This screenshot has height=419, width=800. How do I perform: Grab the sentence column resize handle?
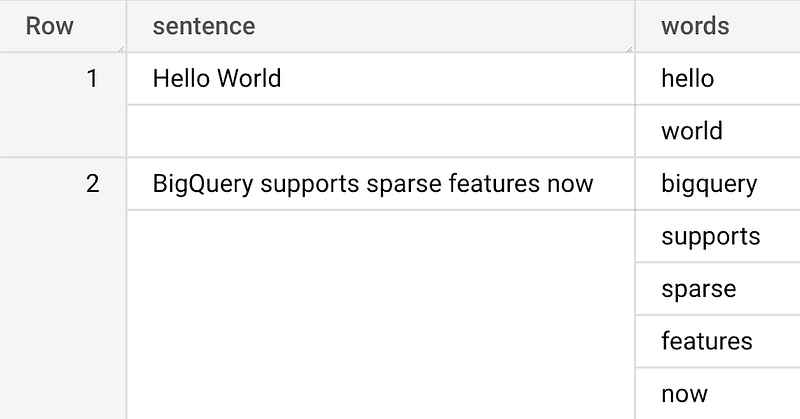(x=629, y=49)
